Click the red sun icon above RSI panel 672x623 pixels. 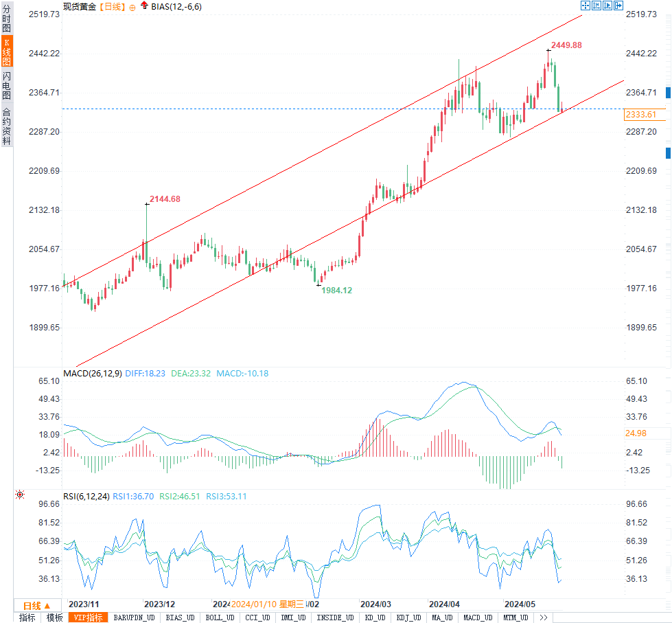[20, 494]
